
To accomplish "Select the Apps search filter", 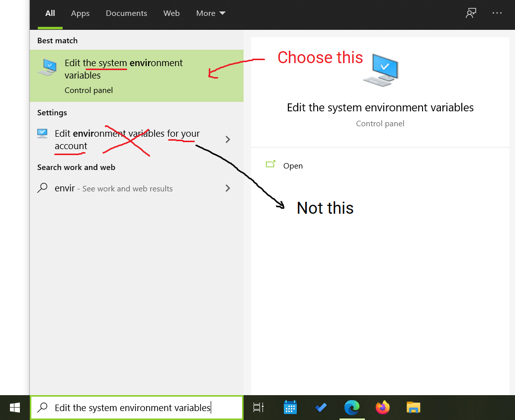I will 80,13.
